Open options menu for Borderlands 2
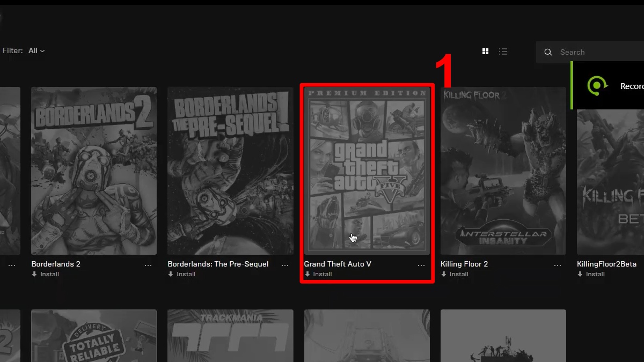 point(148,265)
